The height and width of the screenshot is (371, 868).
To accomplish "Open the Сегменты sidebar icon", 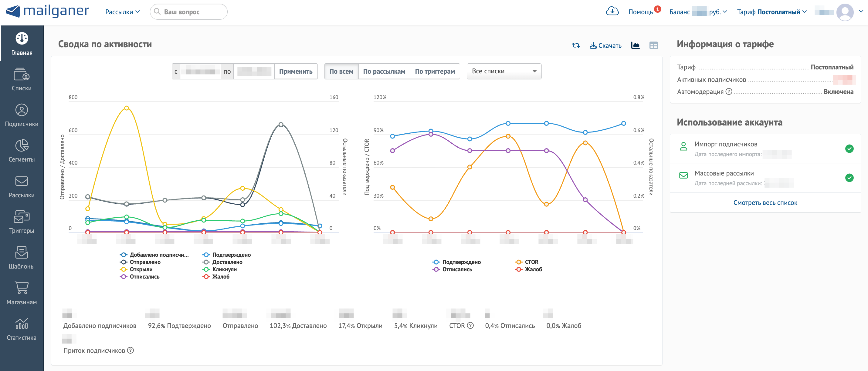I will click(x=22, y=150).
